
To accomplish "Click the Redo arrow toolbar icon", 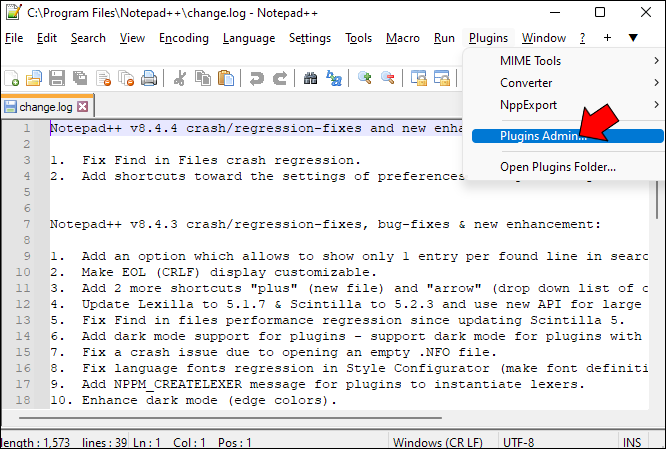I will pyautogui.click(x=280, y=78).
